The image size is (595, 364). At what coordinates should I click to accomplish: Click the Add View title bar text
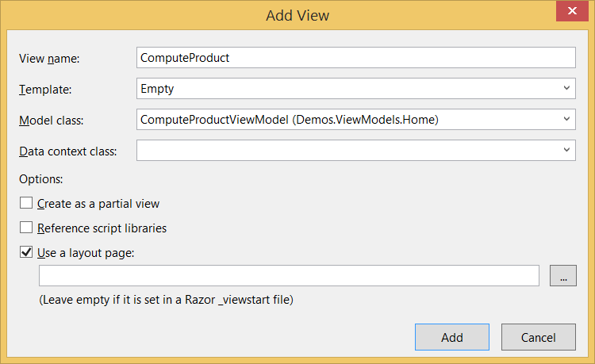pyautogui.click(x=297, y=15)
